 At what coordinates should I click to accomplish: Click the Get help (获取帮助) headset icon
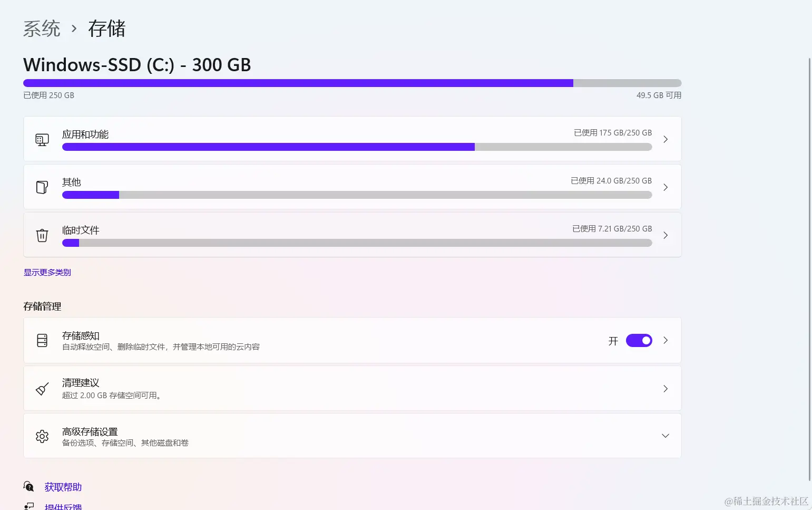[x=29, y=486]
